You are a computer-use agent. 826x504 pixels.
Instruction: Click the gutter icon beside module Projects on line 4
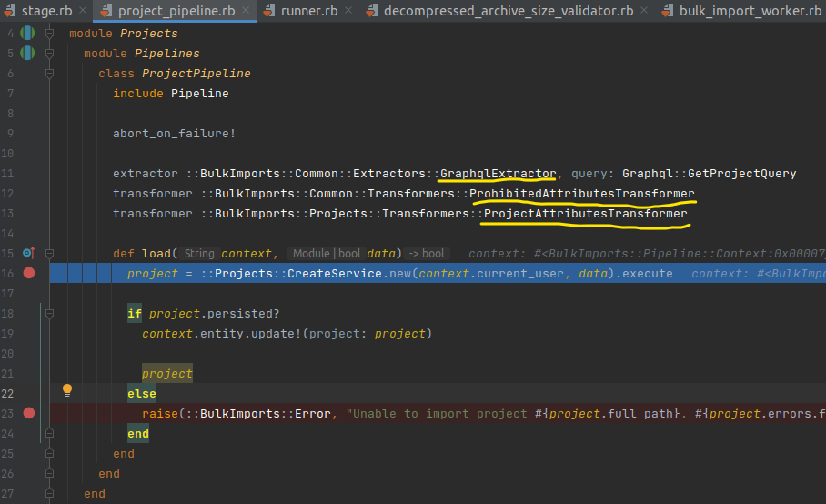[x=28, y=33]
